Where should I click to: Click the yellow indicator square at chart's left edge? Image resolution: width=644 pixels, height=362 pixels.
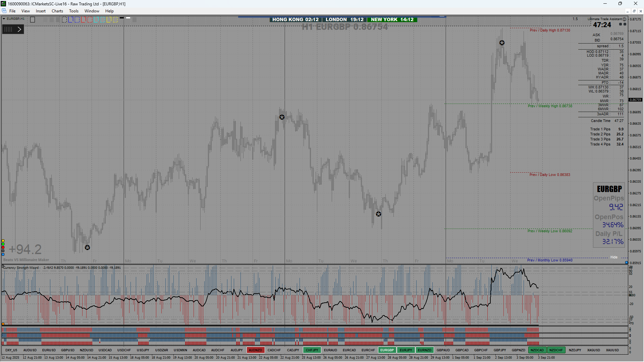tap(3, 241)
